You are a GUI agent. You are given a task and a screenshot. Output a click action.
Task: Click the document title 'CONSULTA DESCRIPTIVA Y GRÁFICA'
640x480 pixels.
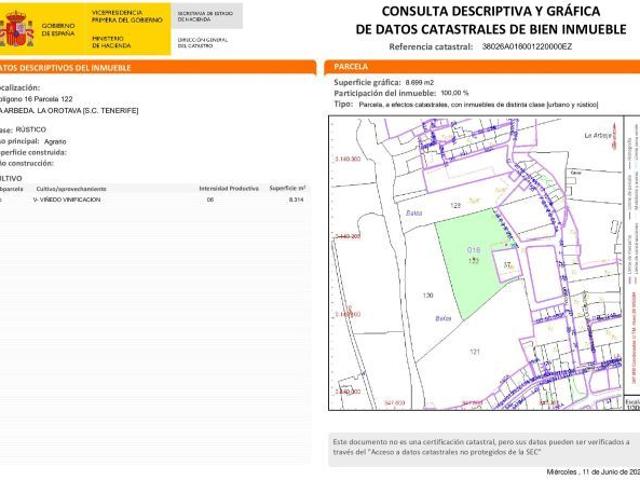coord(491,11)
